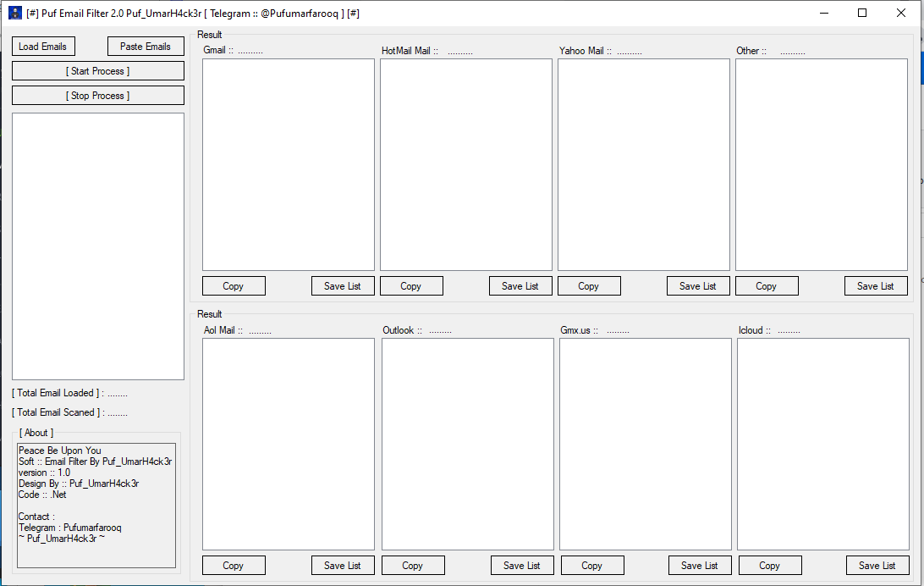Screen dimensions: 924x586
Task: Click the Load Emails button
Action: pyautogui.click(x=43, y=47)
